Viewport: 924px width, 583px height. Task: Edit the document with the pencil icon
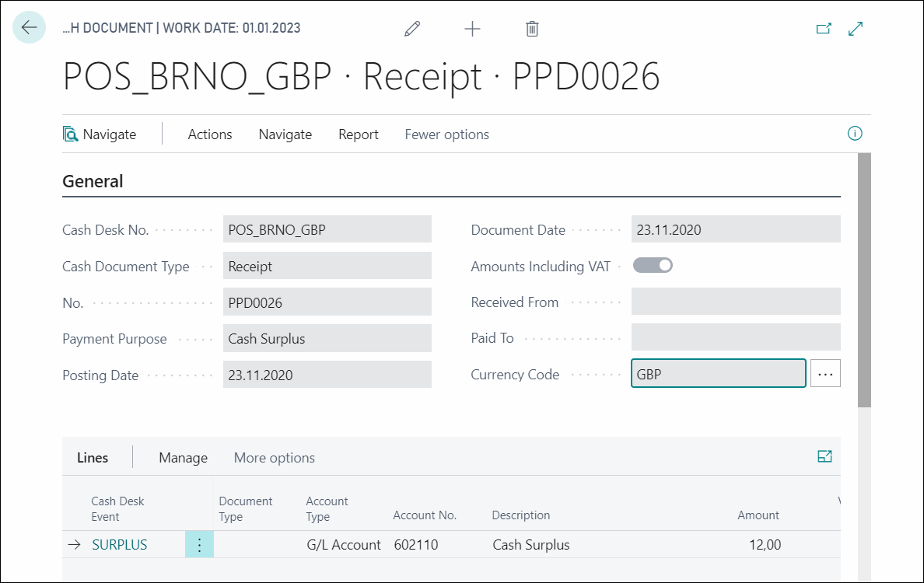click(x=412, y=28)
